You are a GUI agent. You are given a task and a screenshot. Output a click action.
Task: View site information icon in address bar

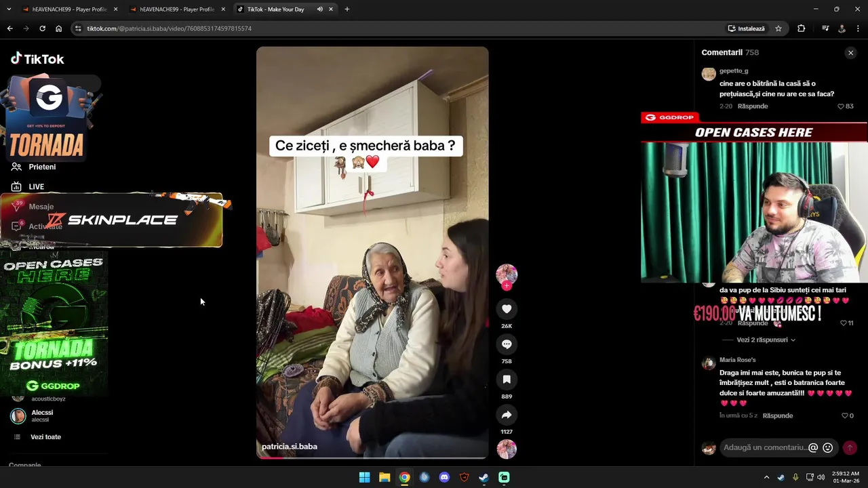click(x=78, y=28)
